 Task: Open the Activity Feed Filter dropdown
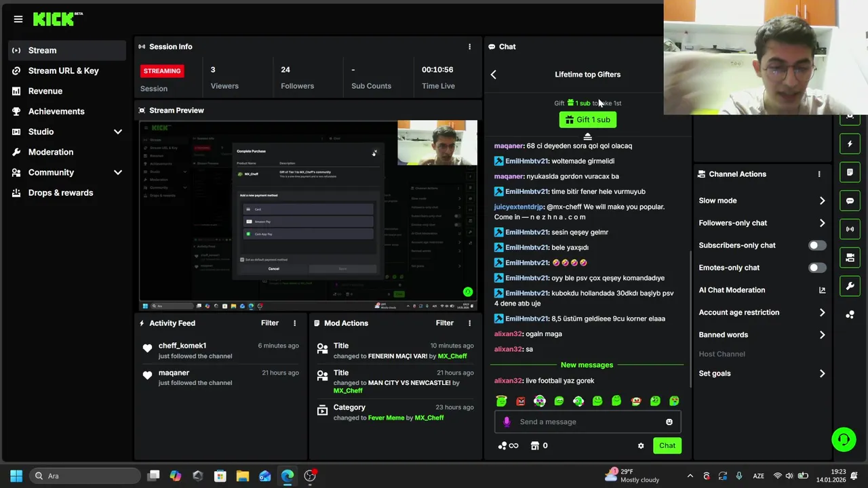[x=270, y=323]
